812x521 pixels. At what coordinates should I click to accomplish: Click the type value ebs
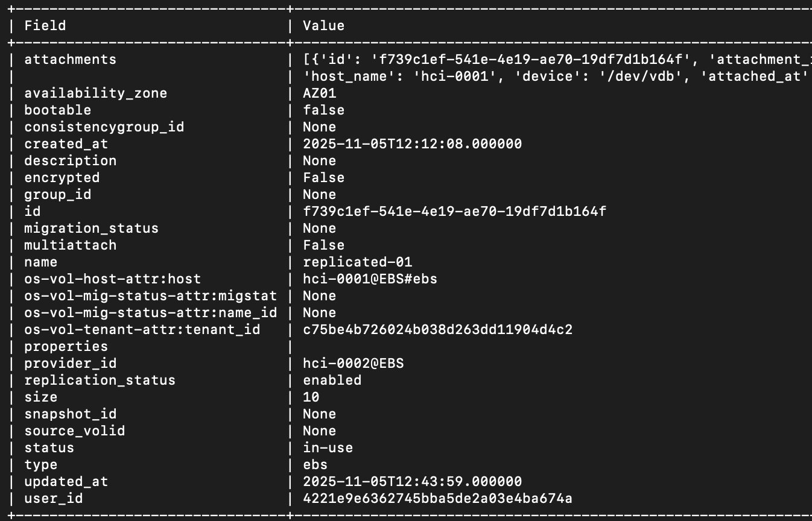tap(315, 465)
